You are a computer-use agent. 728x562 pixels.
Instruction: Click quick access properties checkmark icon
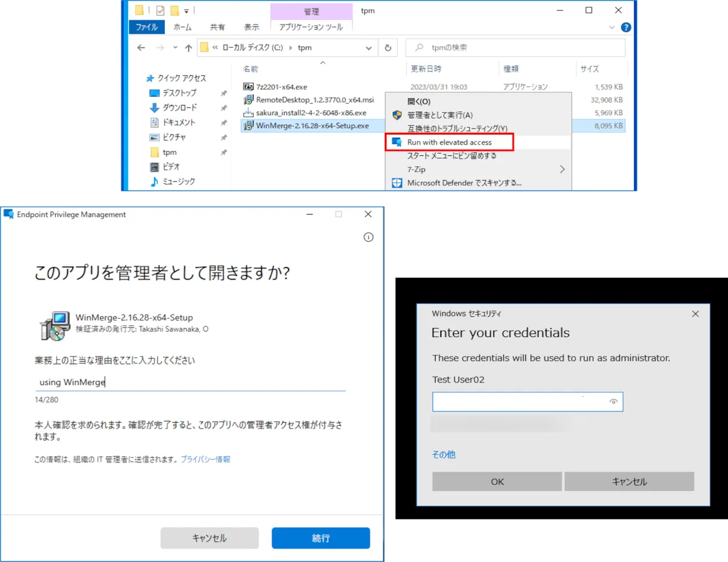point(160,10)
